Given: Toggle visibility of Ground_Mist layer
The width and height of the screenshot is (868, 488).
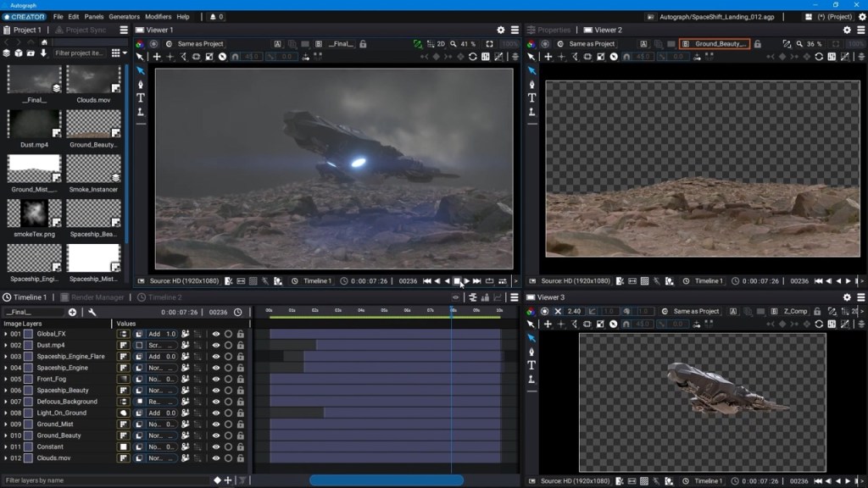Looking at the screenshot, I should (x=216, y=424).
